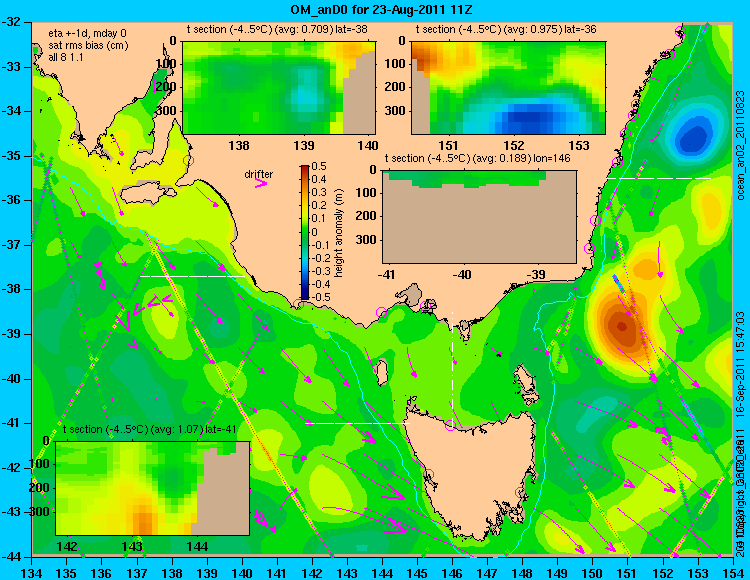750x580 pixels.
Task: Click the section title with "avg: 1.07"
Action: [150, 429]
